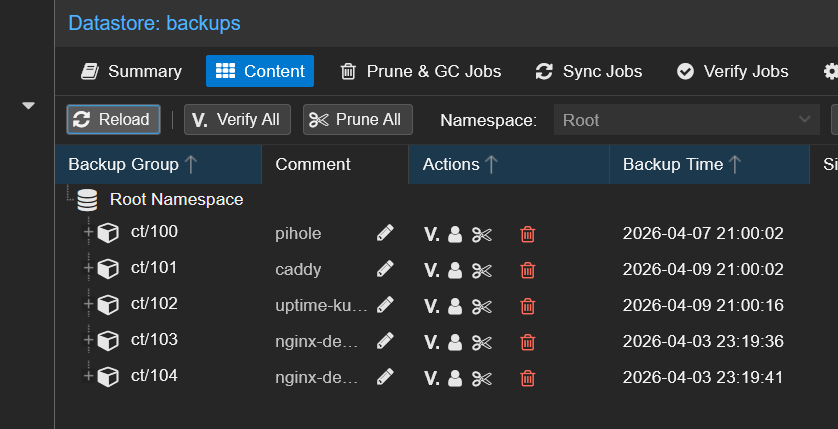838x429 pixels.
Task: Click the Comment column header
Action: (335, 164)
